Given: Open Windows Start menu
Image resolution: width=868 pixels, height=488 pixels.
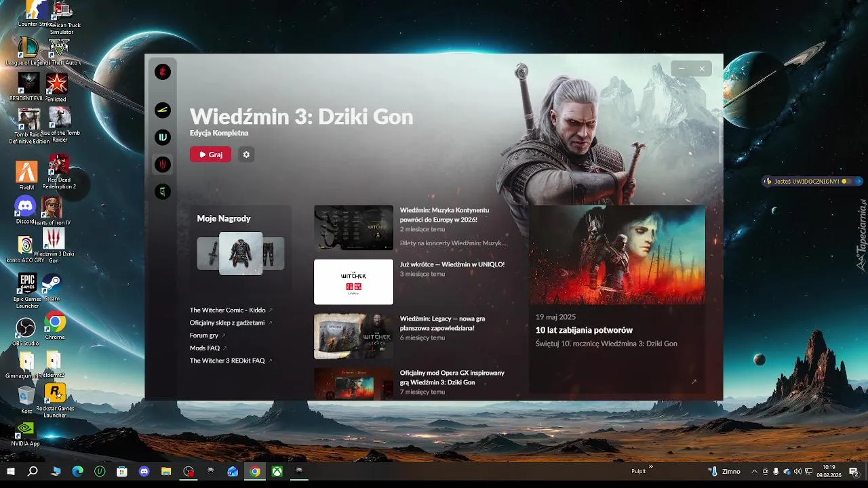Looking at the screenshot, I should (10, 472).
